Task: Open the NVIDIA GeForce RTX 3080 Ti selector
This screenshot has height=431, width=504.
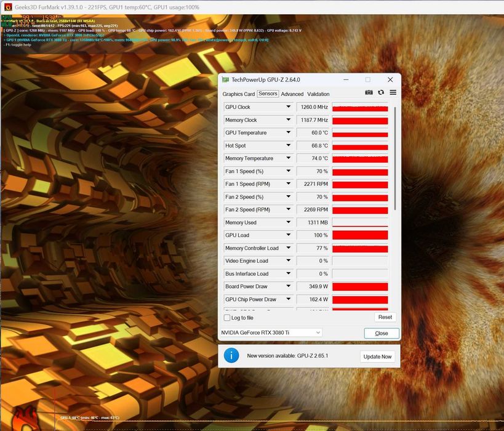Action: point(271,332)
